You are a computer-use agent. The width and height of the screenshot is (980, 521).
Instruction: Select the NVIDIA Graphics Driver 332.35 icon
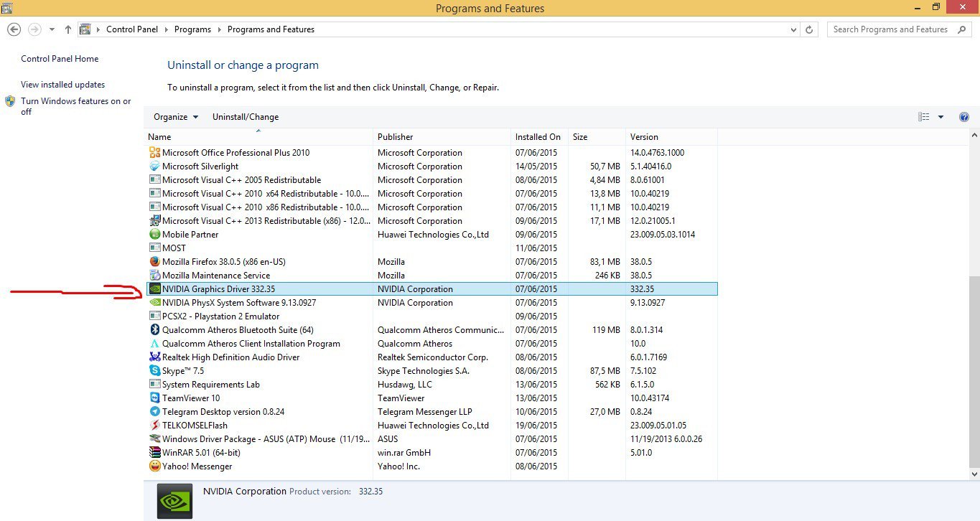coord(154,289)
